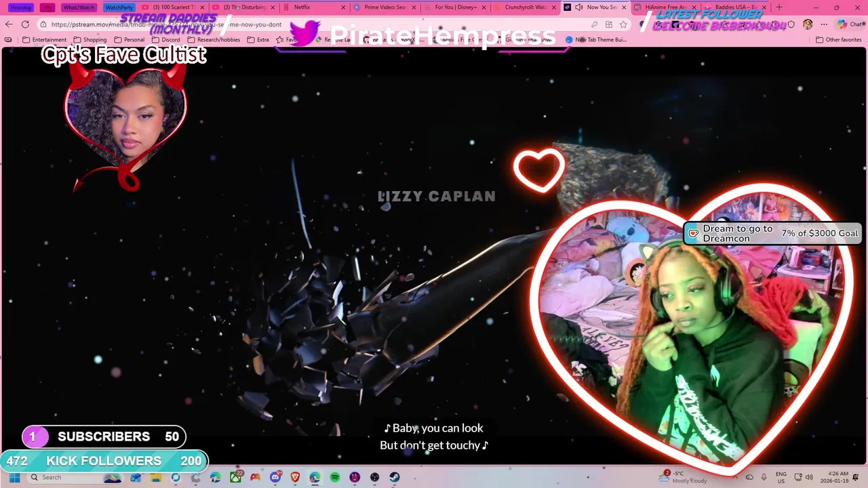This screenshot has width=868, height=488.
Task: Open the Discord favorites folder
Action: tap(166, 40)
